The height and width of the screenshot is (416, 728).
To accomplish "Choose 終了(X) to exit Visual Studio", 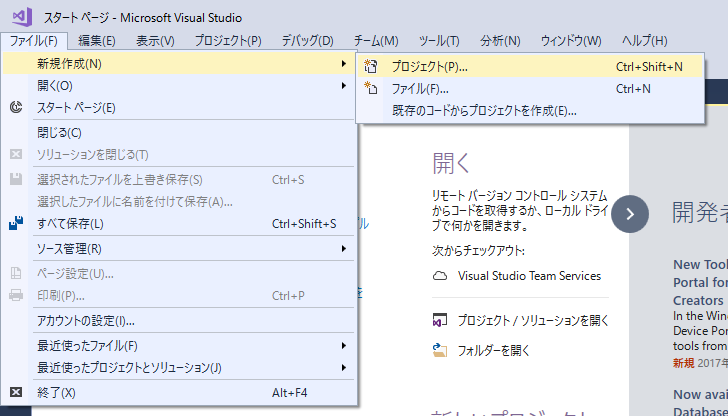I will coord(179,393).
